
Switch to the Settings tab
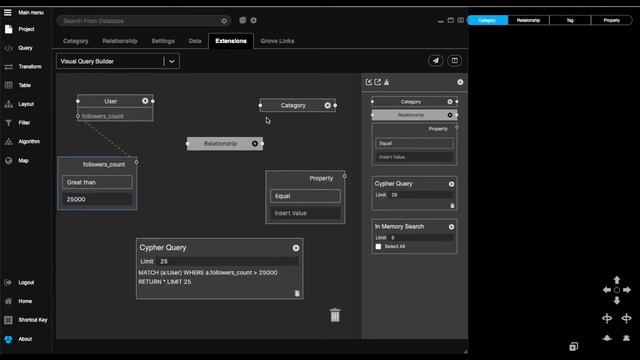(163, 41)
